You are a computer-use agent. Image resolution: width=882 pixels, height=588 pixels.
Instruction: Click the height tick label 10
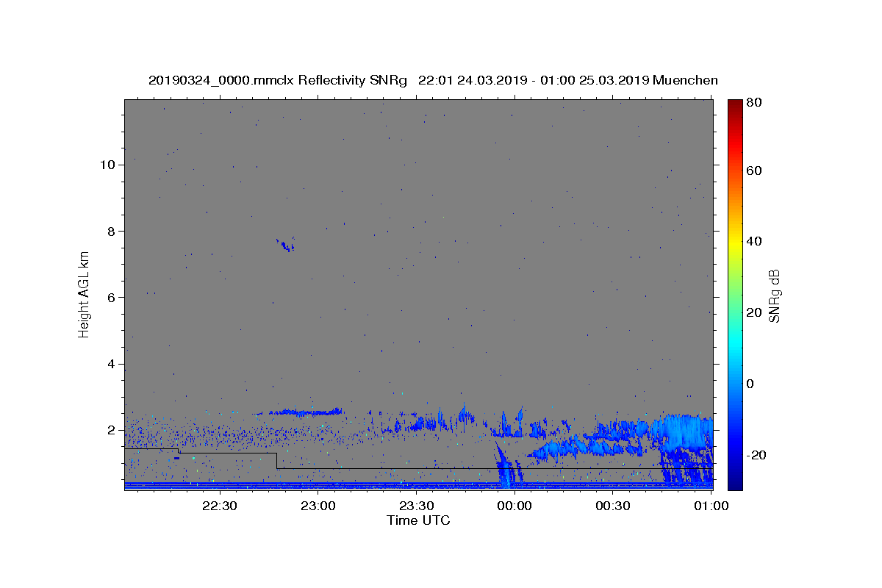point(107,164)
